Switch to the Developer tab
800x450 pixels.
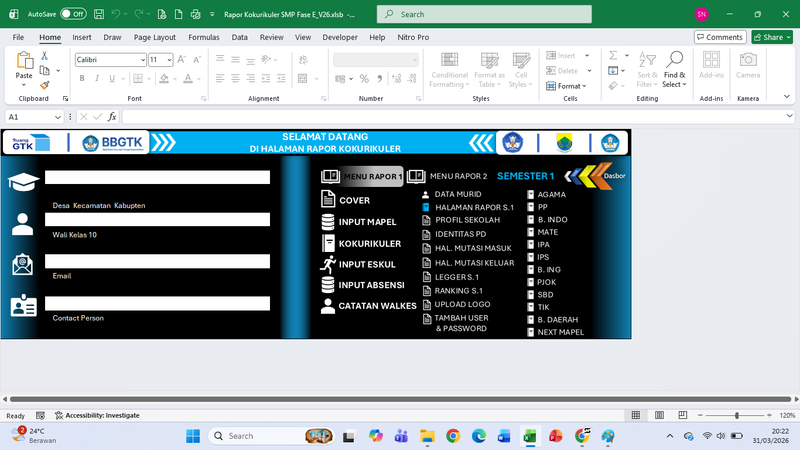[339, 37]
